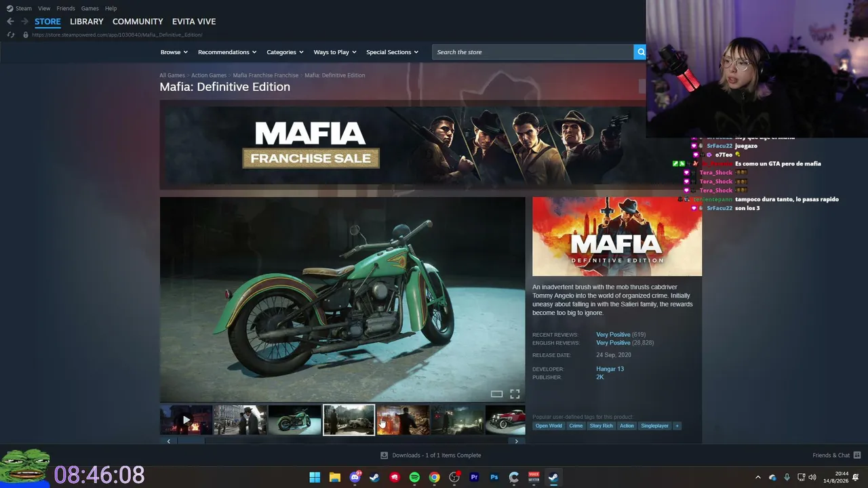The width and height of the screenshot is (868, 488).
Task: Click the Open World tag
Action: coord(549,426)
